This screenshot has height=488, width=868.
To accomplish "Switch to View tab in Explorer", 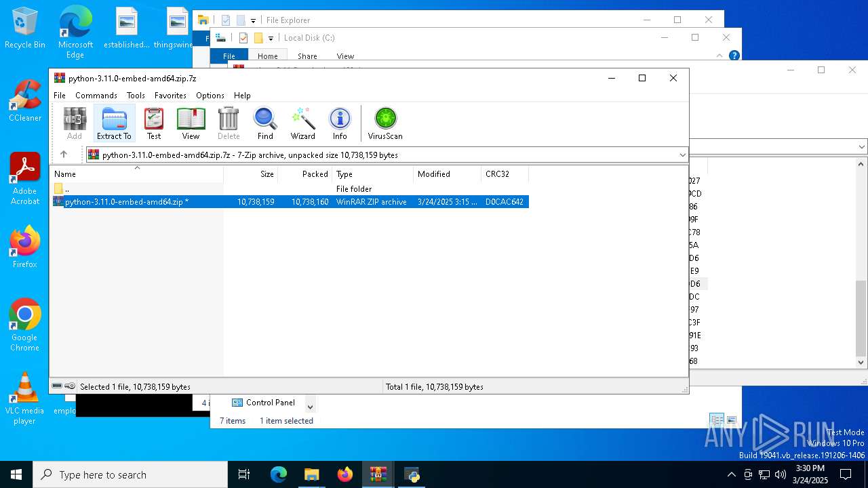I will 345,56.
